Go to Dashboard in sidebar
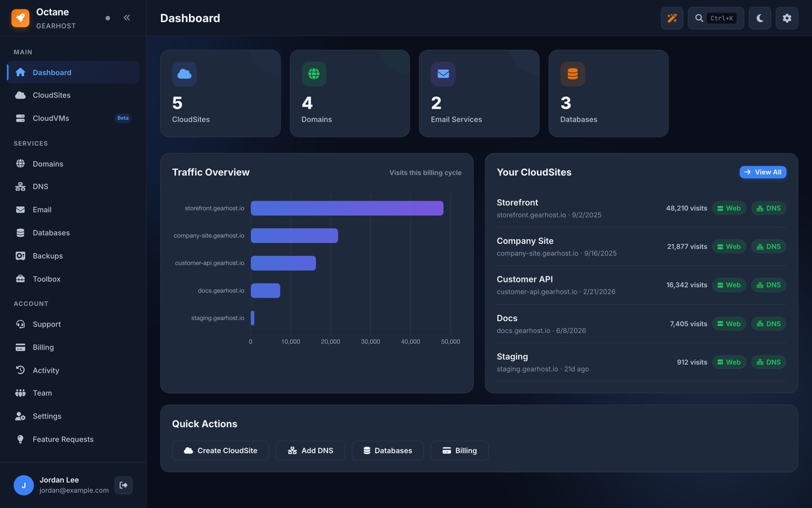Viewport: 812px width, 508px height. (73, 72)
